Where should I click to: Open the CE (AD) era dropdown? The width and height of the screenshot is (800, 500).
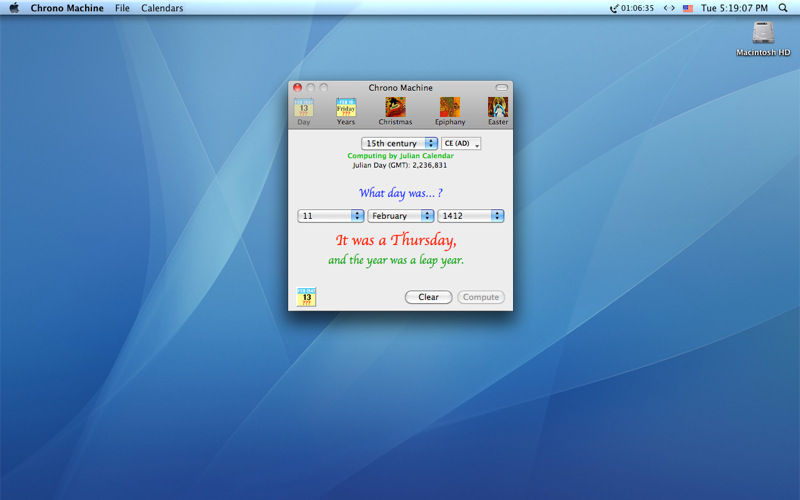tap(461, 143)
